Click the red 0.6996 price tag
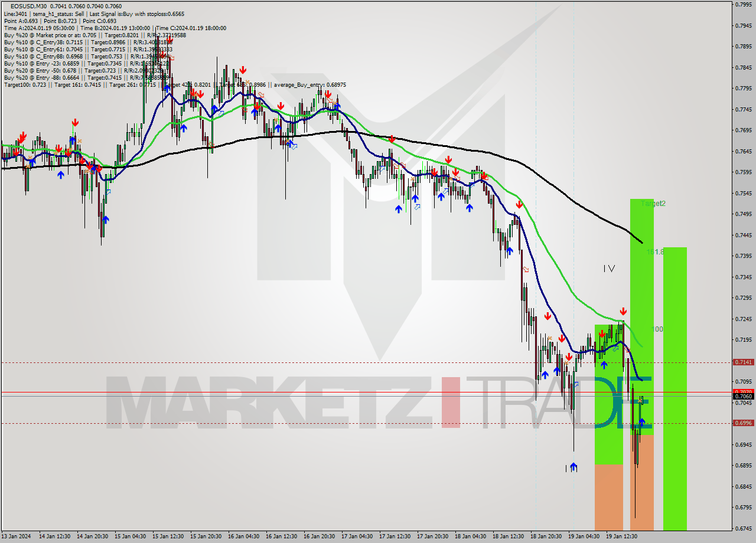 coord(742,423)
